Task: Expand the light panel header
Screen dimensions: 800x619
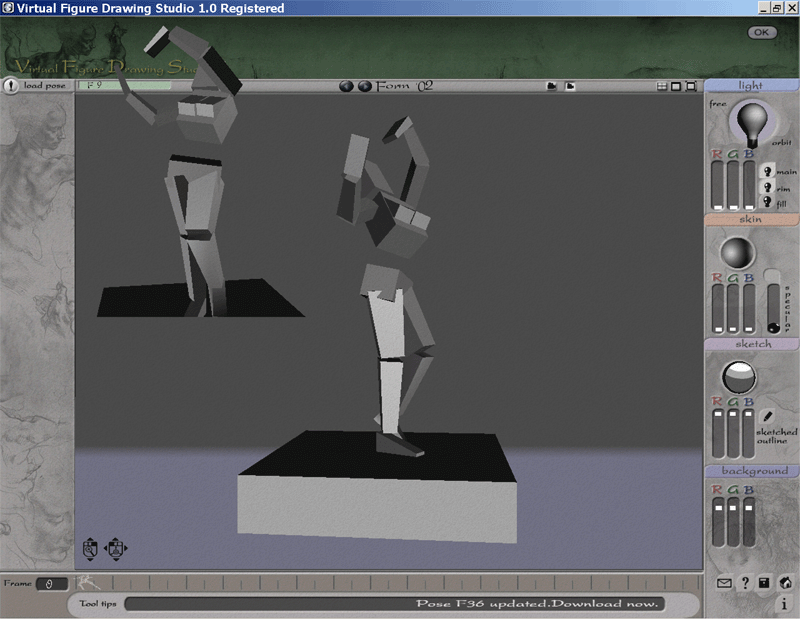Action: [x=750, y=86]
